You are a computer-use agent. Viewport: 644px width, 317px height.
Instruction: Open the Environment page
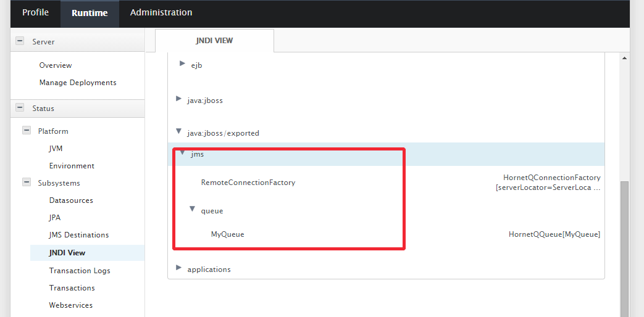(x=72, y=166)
